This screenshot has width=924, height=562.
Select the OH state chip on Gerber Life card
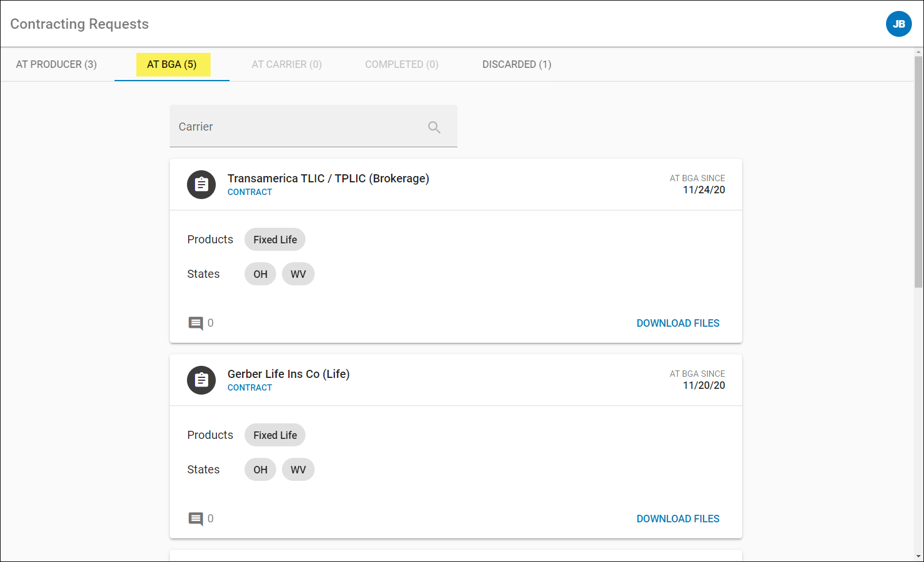[x=260, y=469]
